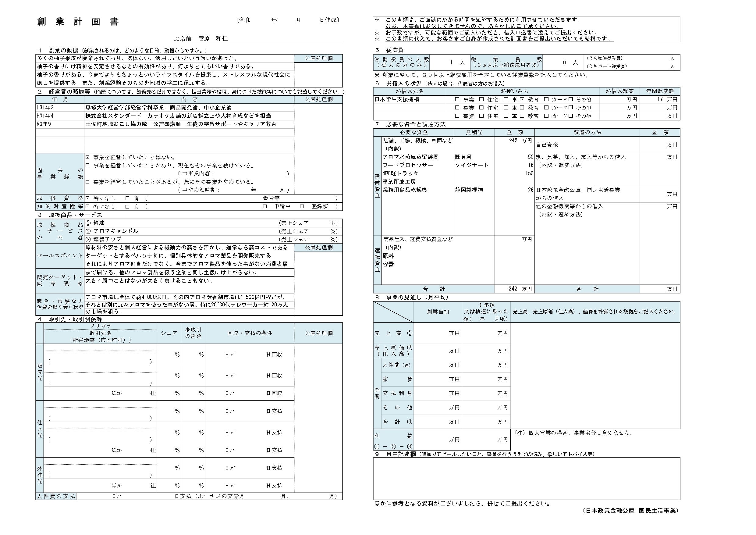Viewport: 756px width, 535px height.
Task: Click 自己資金 amount field
Action: tap(659, 144)
